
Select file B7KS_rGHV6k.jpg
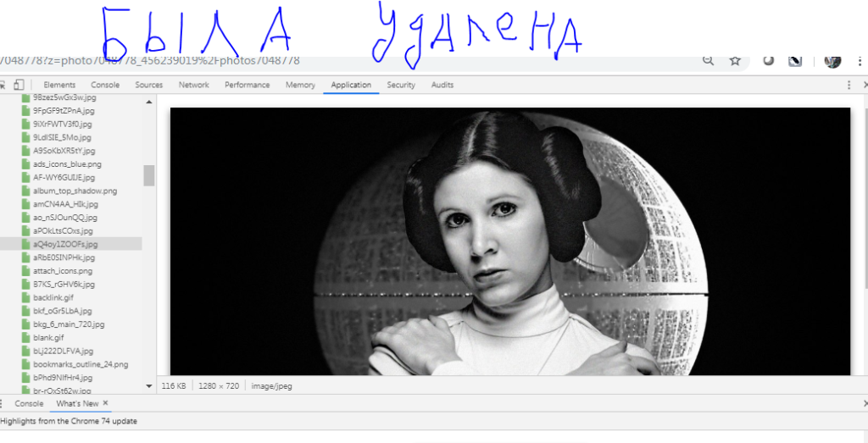[64, 285]
